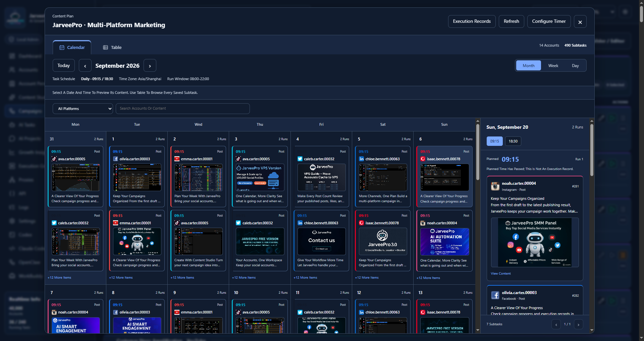This screenshot has height=341, width=644.
Task: Click the #282 subtask number
Action: (575, 296)
